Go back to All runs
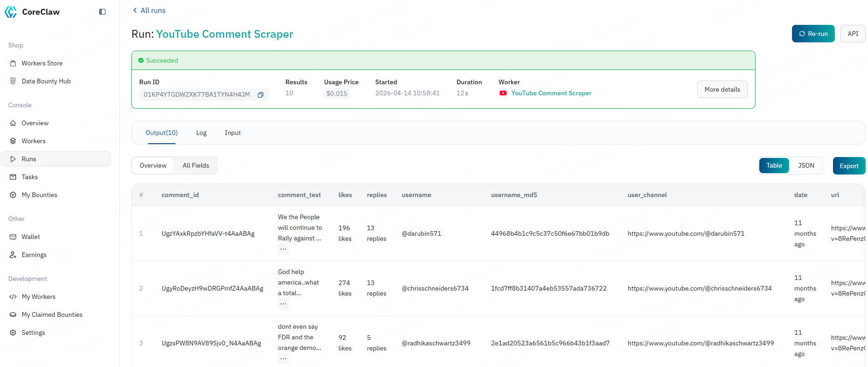The image size is (868, 367). tap(149, 10)
